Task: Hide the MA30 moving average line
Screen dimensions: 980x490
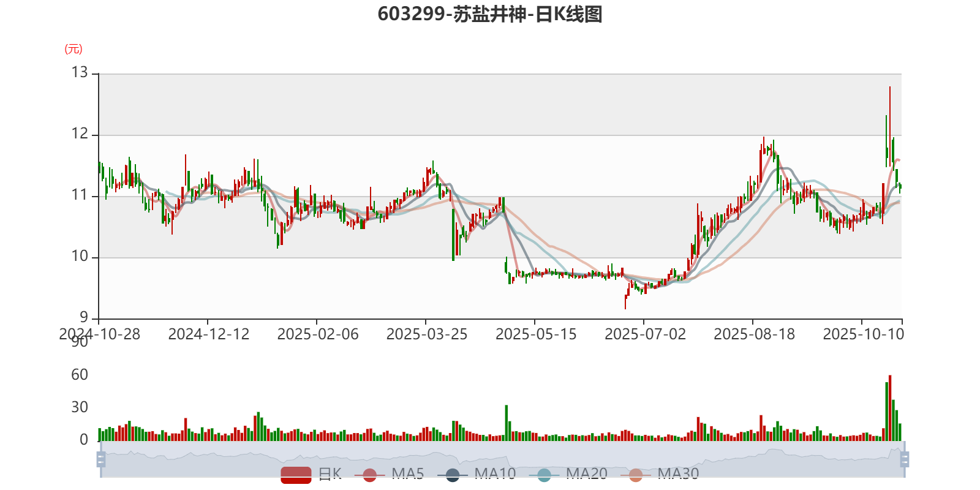Action: click(660, 475)
